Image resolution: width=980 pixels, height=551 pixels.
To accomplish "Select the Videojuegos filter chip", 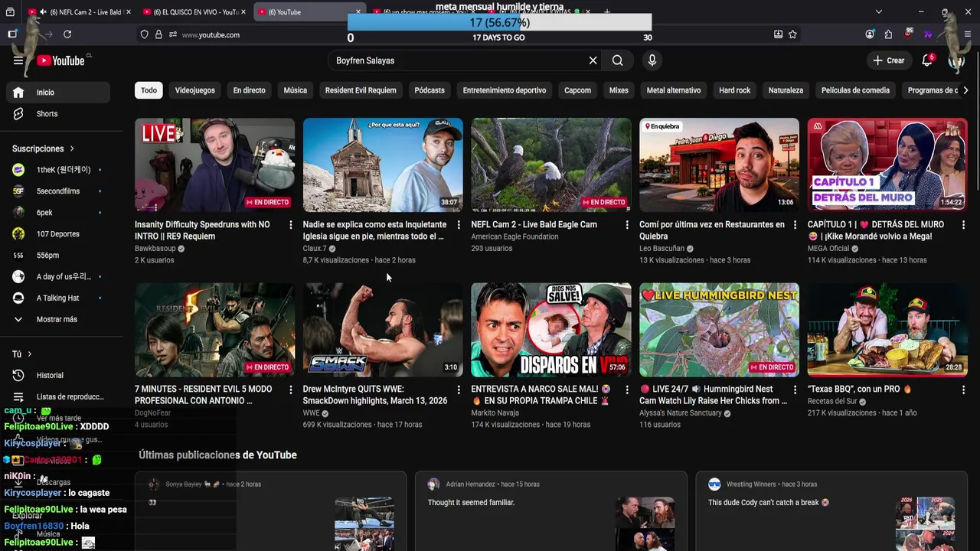I will 194,90.
